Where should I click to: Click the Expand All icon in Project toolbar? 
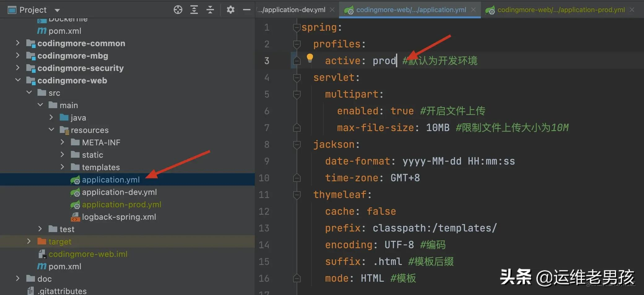[194, 10]
